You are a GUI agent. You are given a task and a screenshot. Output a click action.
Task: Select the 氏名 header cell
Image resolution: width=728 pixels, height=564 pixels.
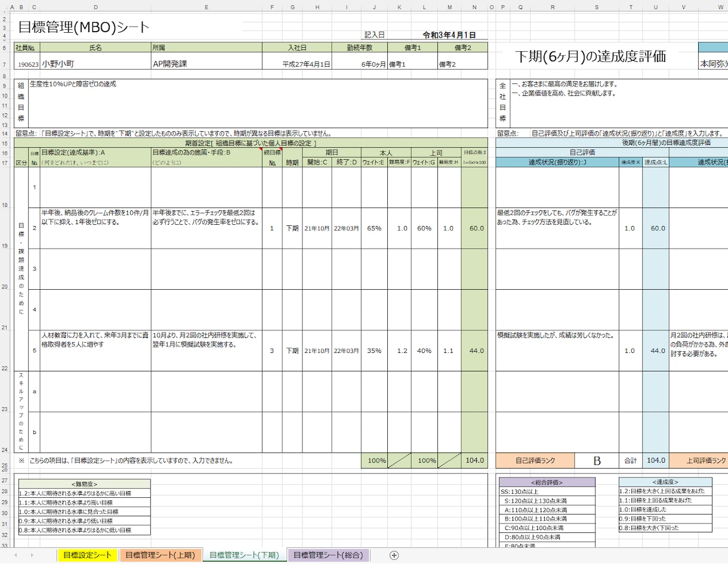pos(95,47)
